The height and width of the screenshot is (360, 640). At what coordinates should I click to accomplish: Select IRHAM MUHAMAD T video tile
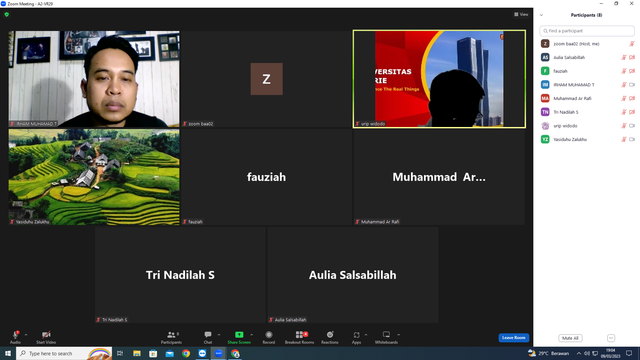click(x=94, y=79)
